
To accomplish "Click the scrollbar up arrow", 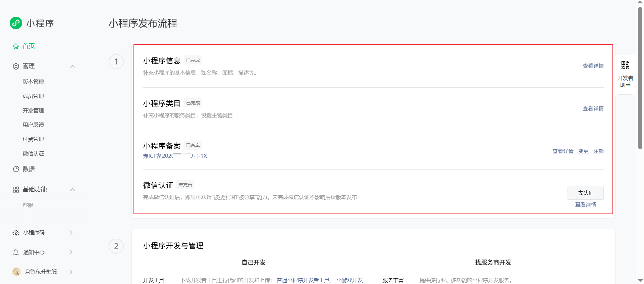I will [640, 2].
